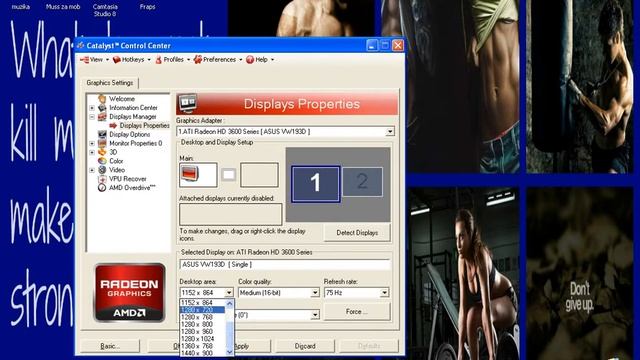Screen dimensions: 640x360
Task: Click the Basic button
Action: tap(110, 346)
